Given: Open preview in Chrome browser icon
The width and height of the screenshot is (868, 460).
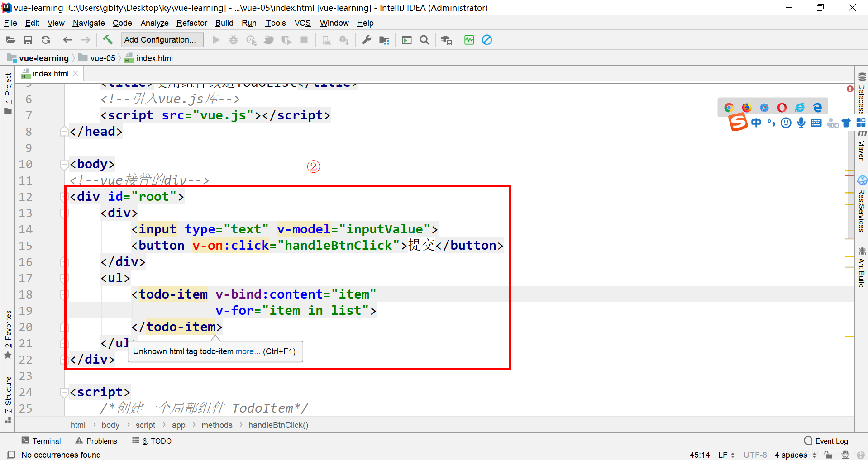Looking at the screenshot, I should point(729,107).
